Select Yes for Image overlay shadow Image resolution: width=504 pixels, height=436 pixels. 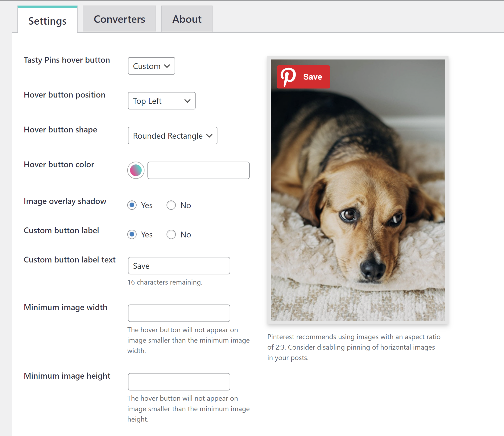132,205
